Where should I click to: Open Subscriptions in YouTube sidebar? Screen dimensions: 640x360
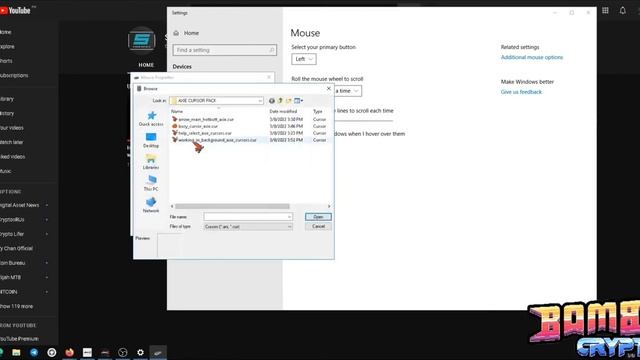[x=14, y=76]
